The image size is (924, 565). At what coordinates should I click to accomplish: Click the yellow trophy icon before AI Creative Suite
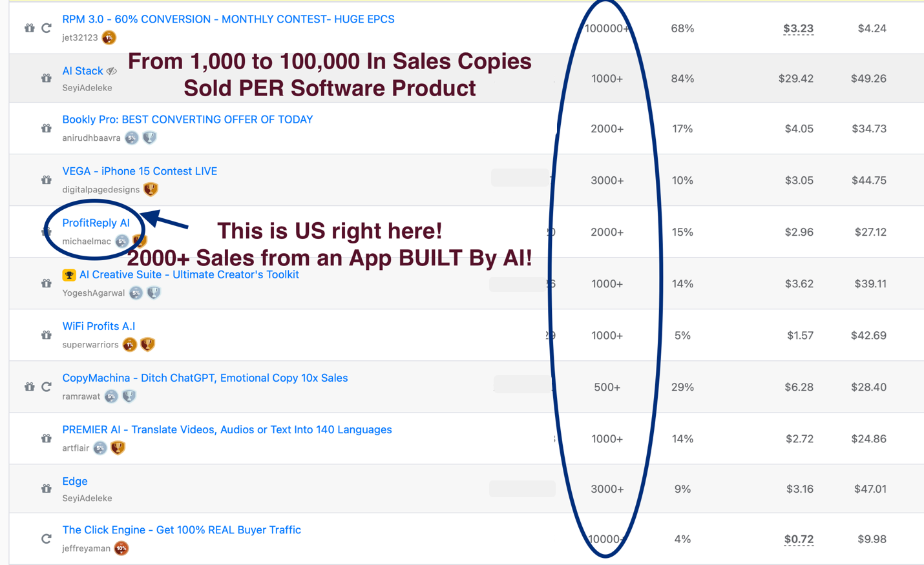tap(69, 275)
